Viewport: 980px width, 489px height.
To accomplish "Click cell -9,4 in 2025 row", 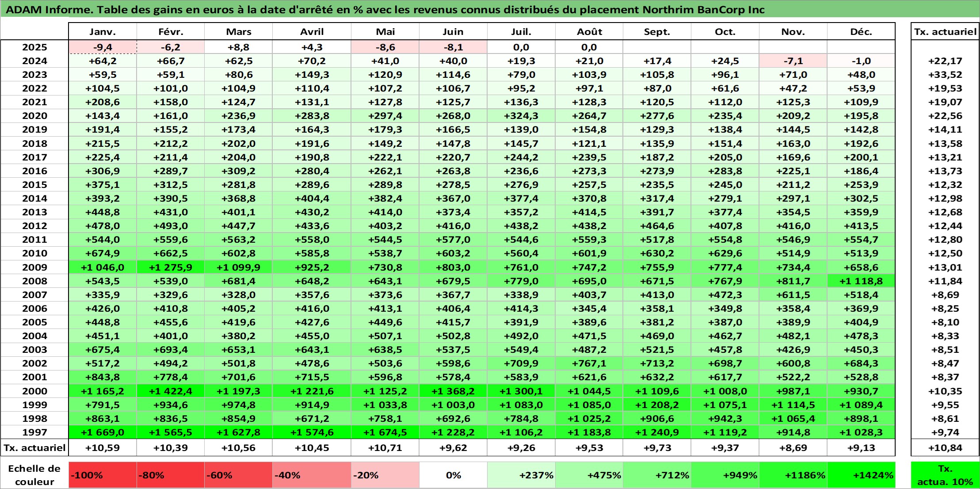I will click(x=103, y=47).
